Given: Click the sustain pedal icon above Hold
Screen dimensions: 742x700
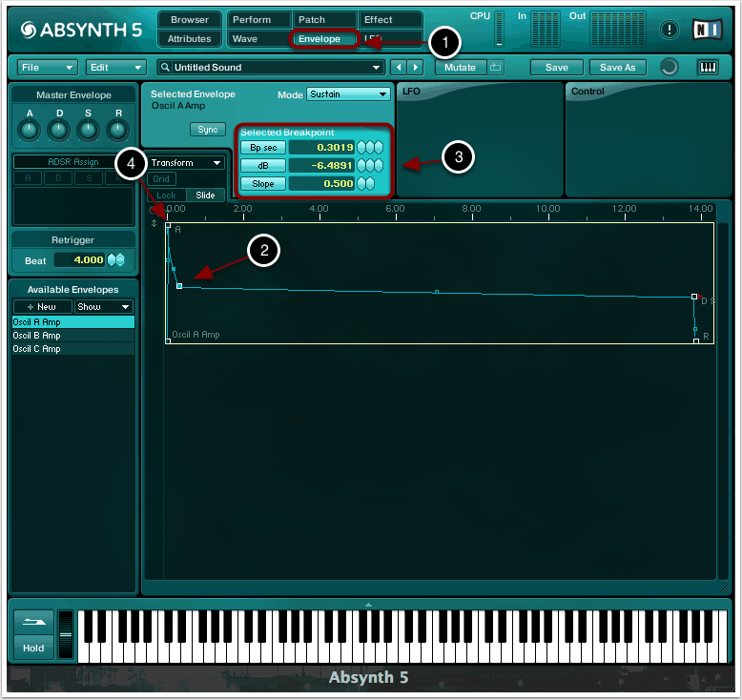Looking at the screenshot, I should tap(33, 621).
